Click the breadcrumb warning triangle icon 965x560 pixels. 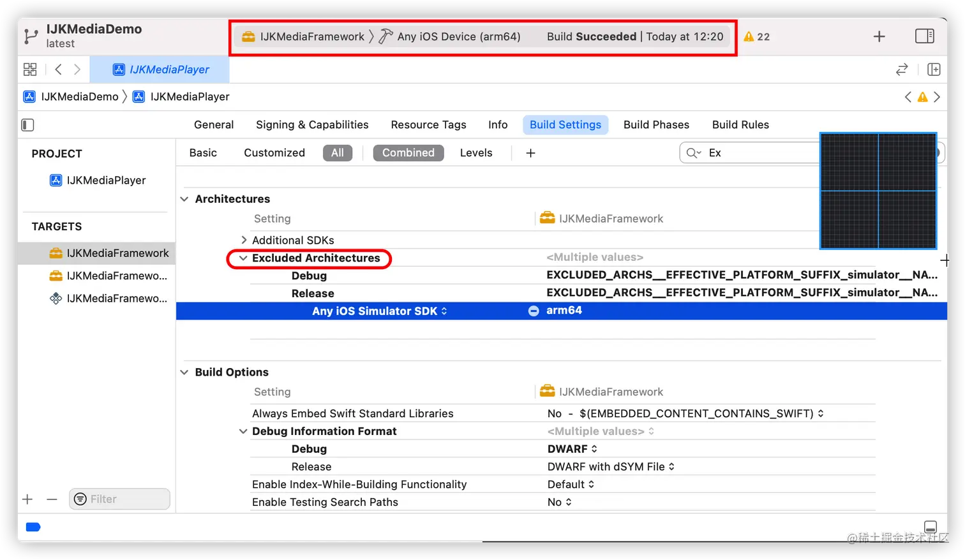pos(922,97)
